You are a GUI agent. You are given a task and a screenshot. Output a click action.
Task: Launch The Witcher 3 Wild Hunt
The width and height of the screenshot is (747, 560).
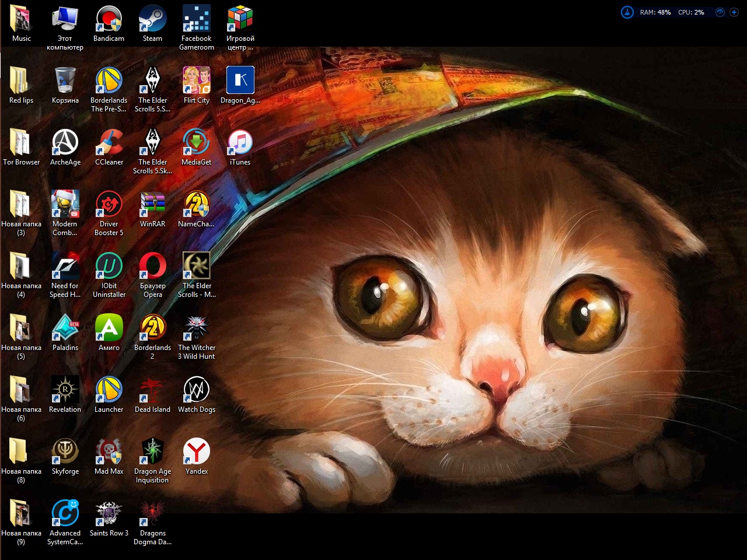point(196,337)
